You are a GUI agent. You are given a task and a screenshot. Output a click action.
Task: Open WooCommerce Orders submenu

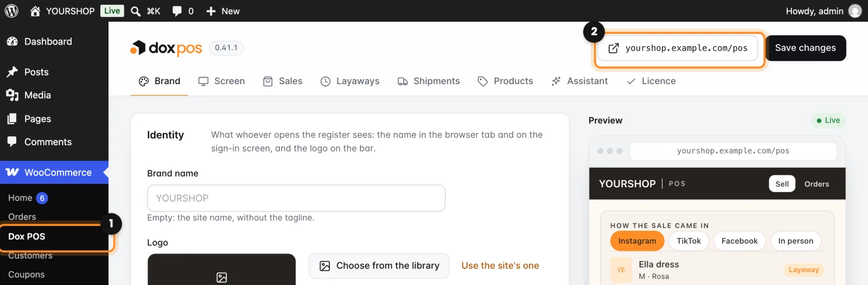(22, 217)
